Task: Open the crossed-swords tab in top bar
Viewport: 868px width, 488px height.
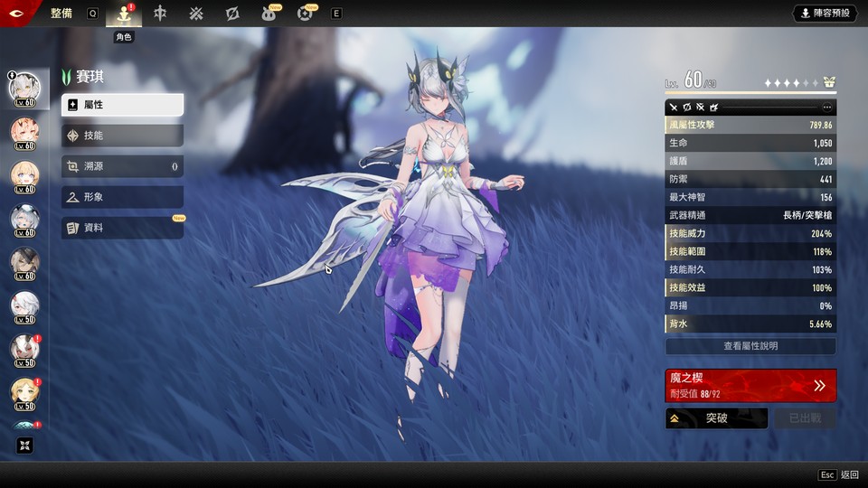Action: click(x=196, y=14)
